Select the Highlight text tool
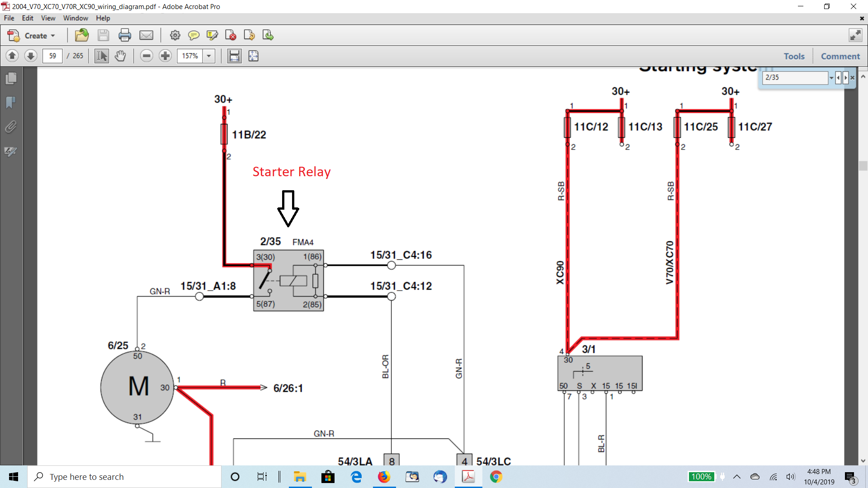 (212, 35)
